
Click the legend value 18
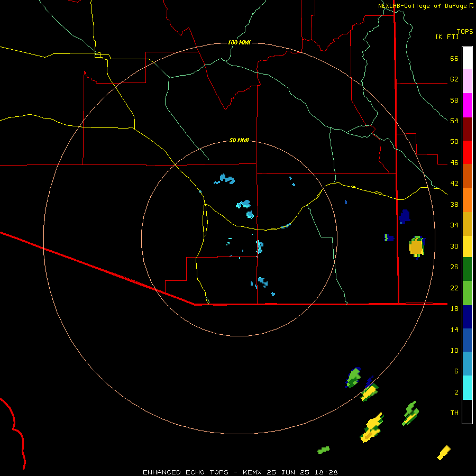[x=454, y=308]
